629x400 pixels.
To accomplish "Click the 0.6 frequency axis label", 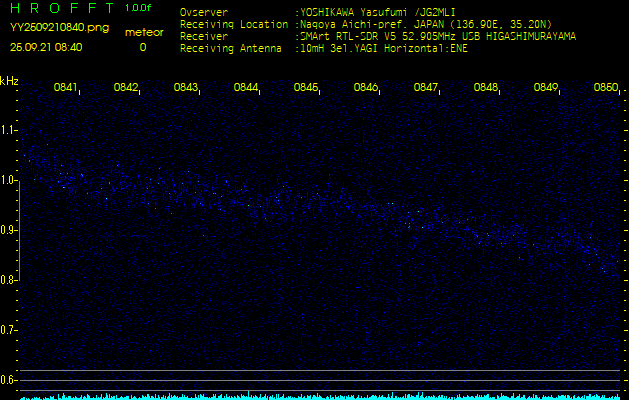I will [9, 380].
